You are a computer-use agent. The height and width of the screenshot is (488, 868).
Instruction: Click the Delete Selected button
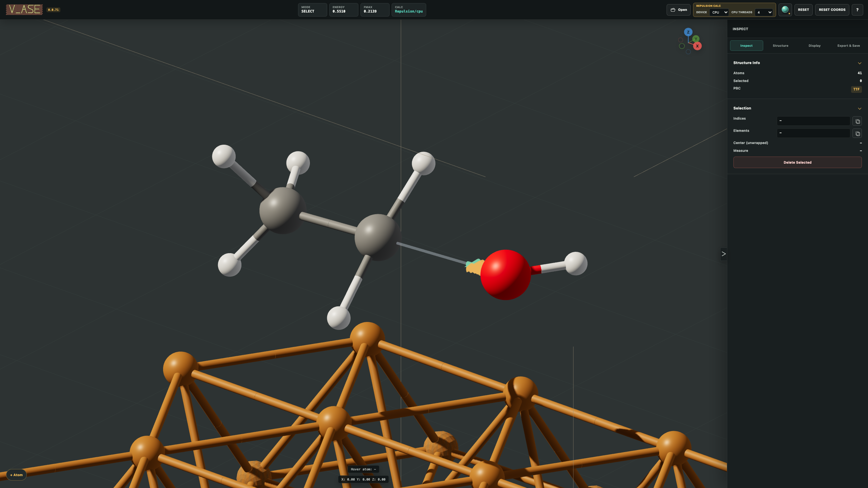click(x=797, y=162)
